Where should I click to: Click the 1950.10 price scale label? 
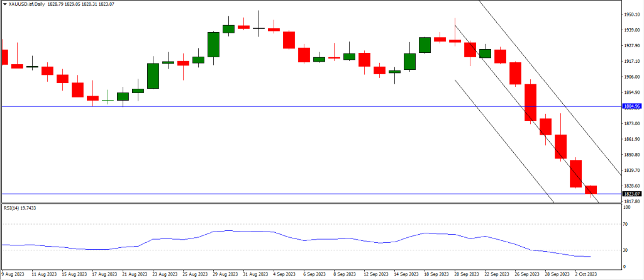point(632,14)
